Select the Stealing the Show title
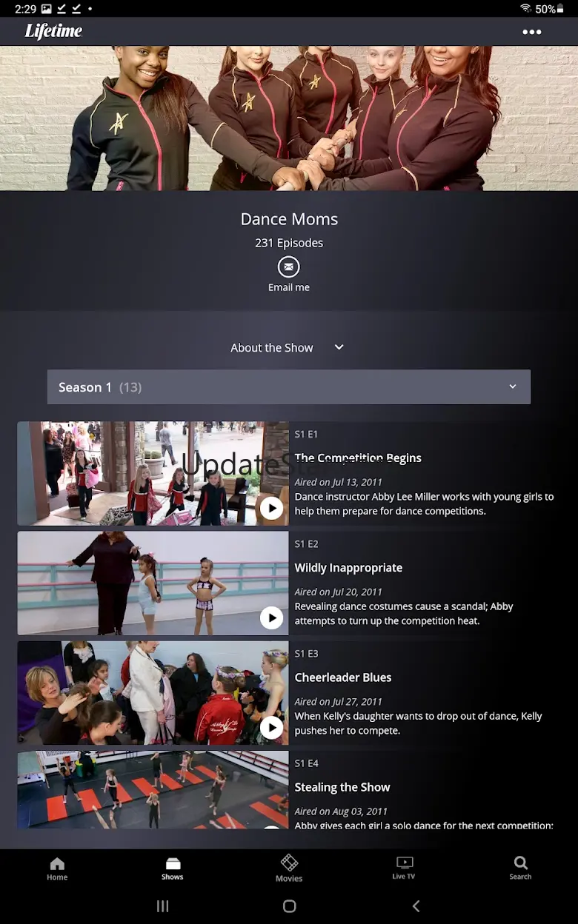 (x=342, y=787)
